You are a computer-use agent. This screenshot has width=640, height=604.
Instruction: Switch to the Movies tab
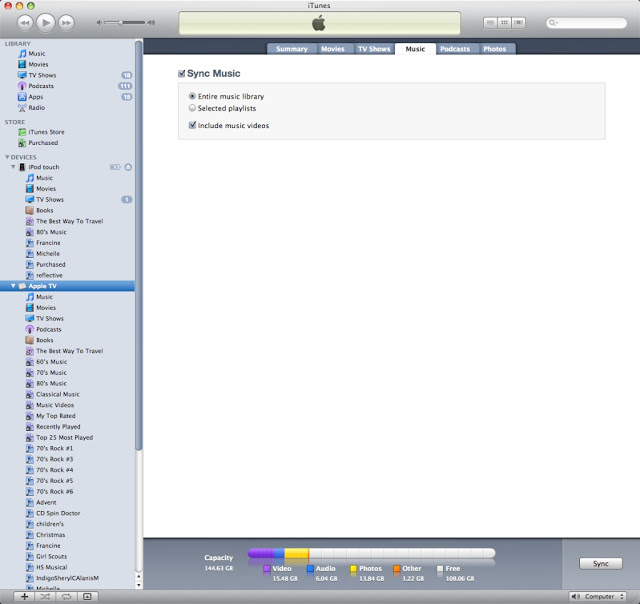click(x=333, y=49)
